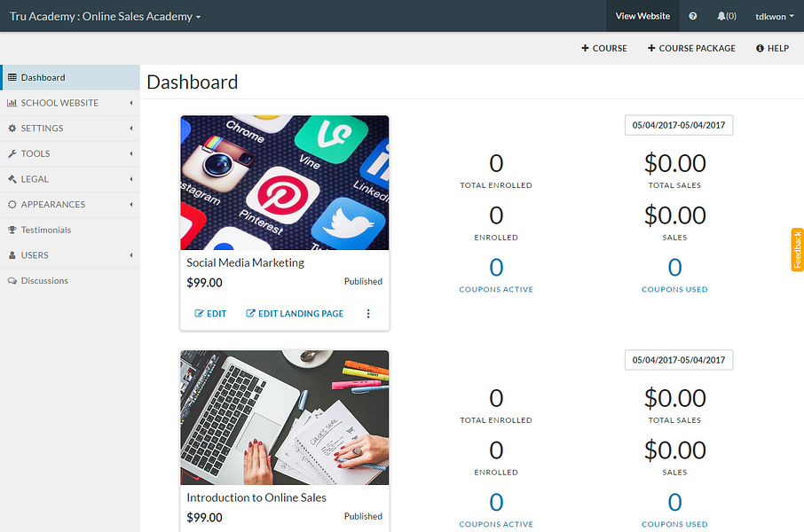Click the plus icon beside COURSE
Viewport: 804px width, 532px height.
(x=585, y=48)
